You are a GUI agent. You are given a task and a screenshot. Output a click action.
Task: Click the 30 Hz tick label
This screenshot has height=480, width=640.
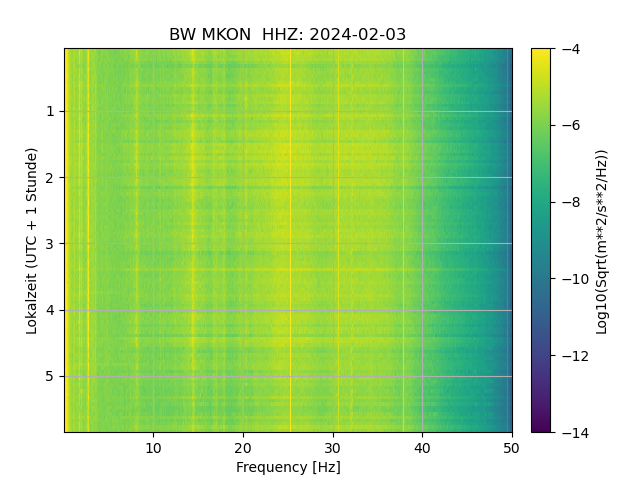click(333, 449)
